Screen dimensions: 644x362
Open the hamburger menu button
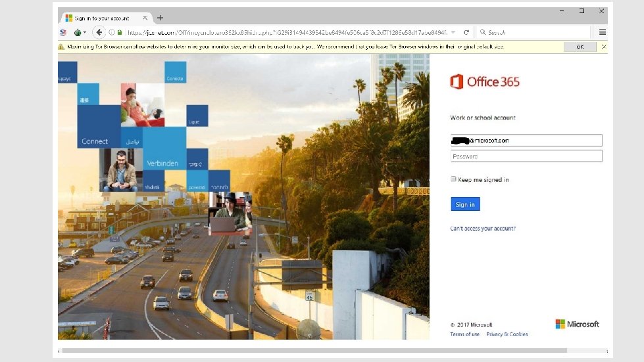602,32
